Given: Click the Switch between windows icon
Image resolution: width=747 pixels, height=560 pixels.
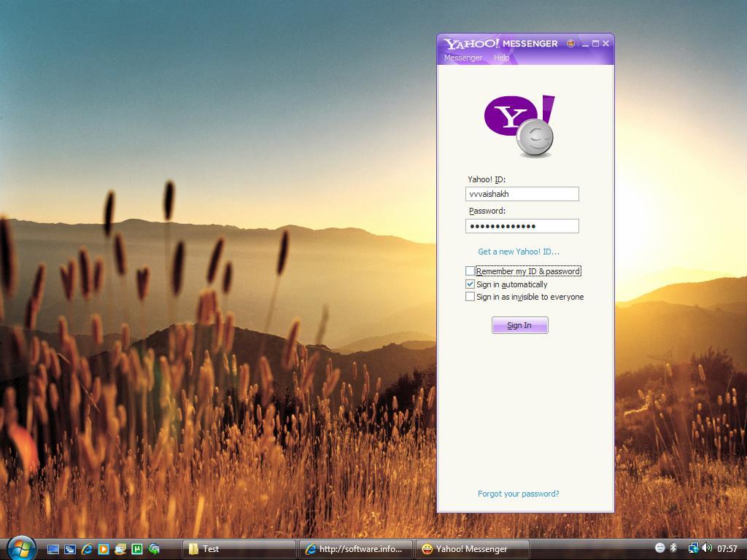Looking at the screenshot, I should click(70, 549).
